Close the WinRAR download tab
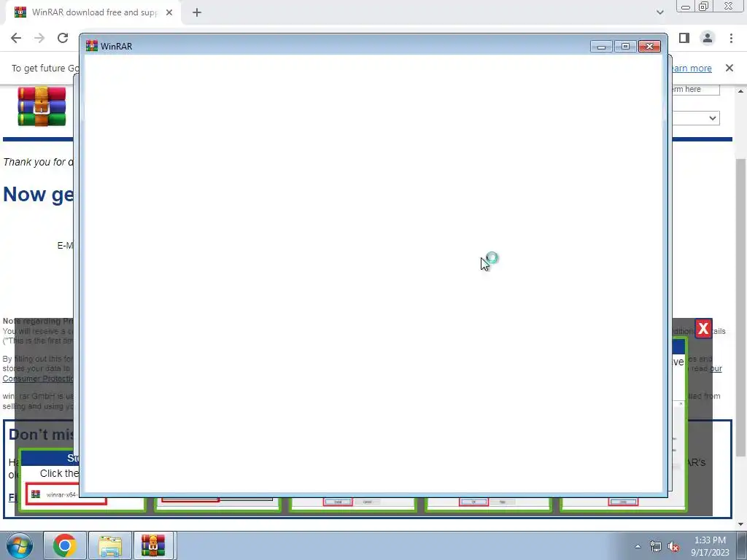This screenshot has height=560, width=747. click(x=169, y=13)
